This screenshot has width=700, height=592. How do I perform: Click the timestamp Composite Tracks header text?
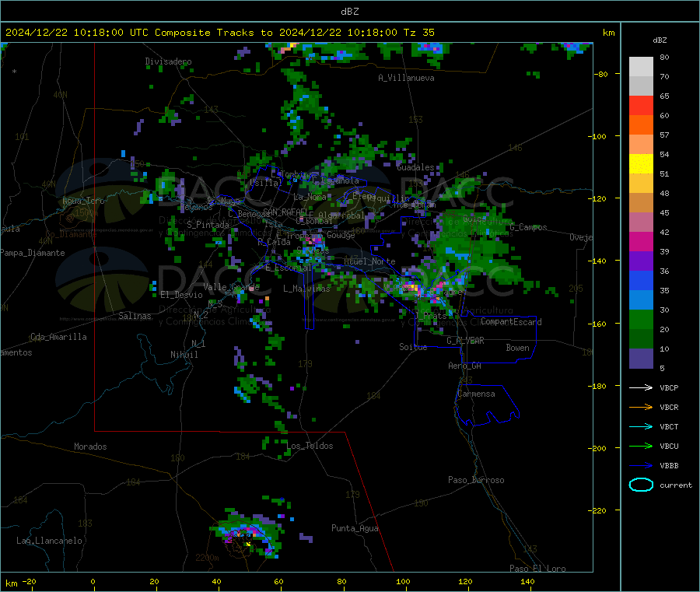(x=219, y=33)
